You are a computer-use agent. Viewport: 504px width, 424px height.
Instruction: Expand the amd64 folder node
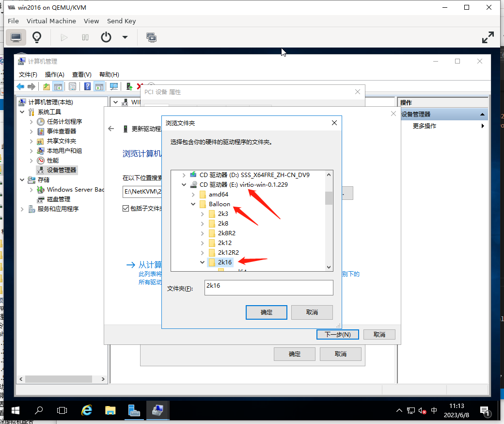[x=193, y=195]
